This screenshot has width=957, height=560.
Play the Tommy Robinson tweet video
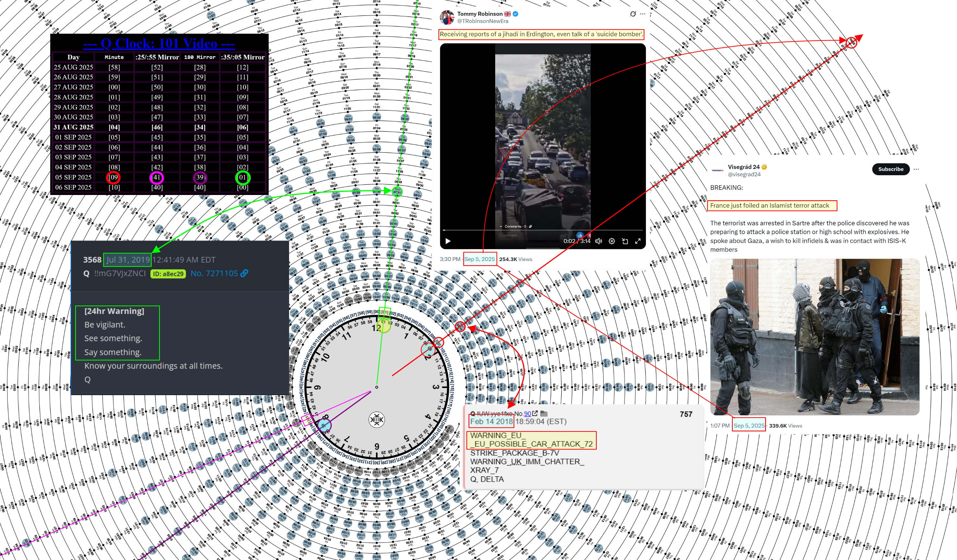pyautogui.click(x=448, y=241)
